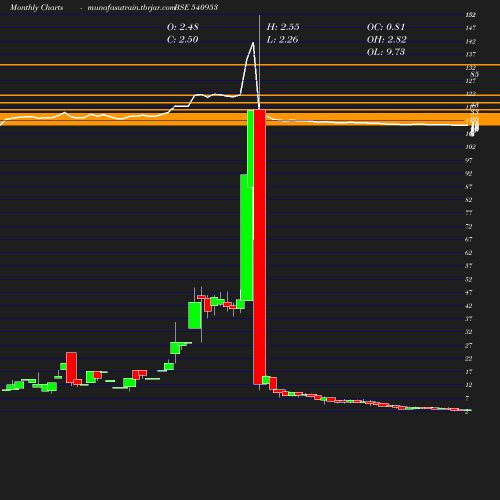Click the 37 price axis label
500x500 pixels.
pos(469,319)
